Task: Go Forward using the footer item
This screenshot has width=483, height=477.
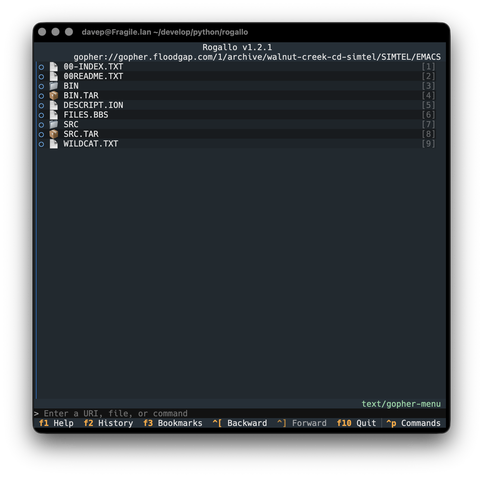Action: point(302,423)
